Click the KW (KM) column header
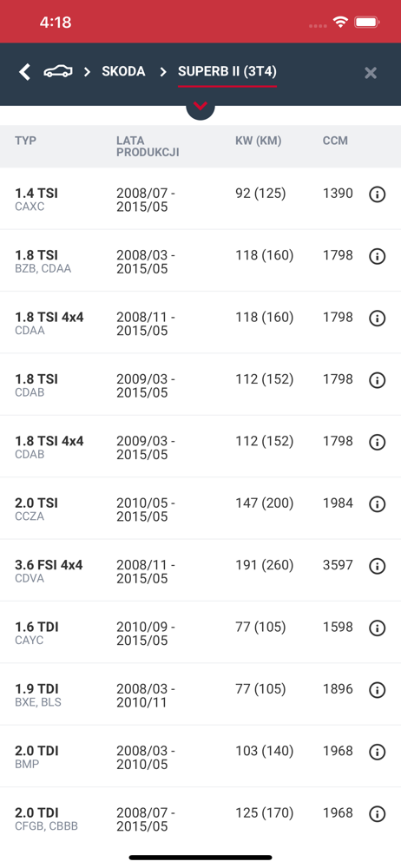Screen dimensions: 401x868 click(x=258, y=141)
